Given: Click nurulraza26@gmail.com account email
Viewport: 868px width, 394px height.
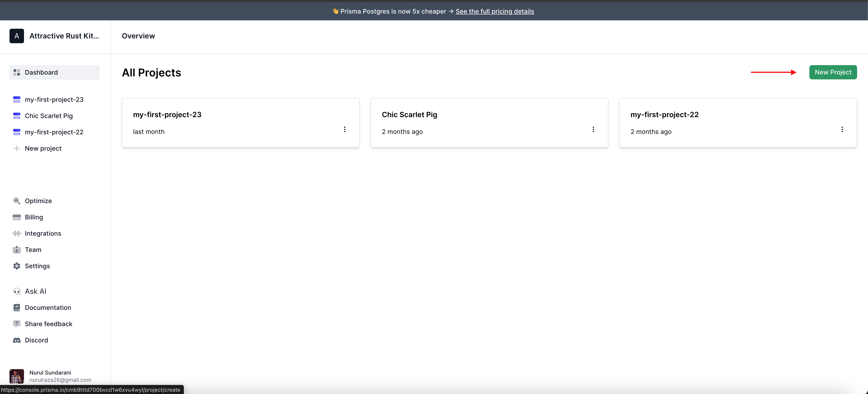Looking at the screenshot, I should (60, 380).
